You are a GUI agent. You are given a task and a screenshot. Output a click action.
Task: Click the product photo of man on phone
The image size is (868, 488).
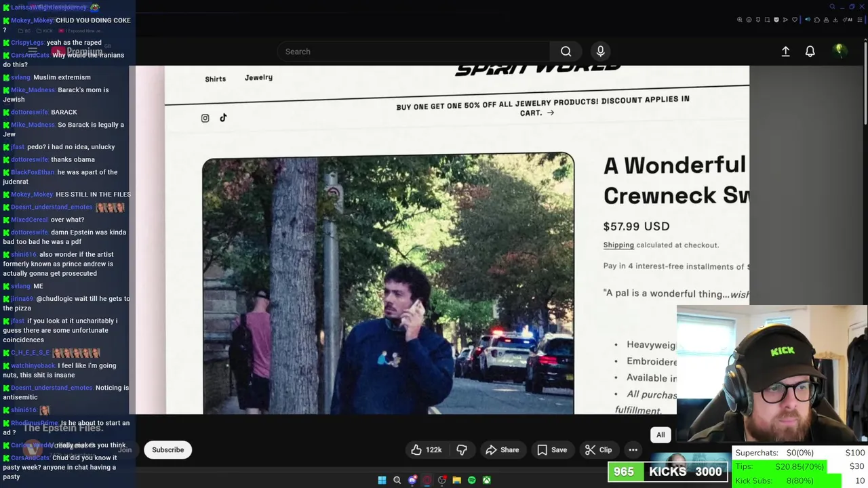[388, 283]
